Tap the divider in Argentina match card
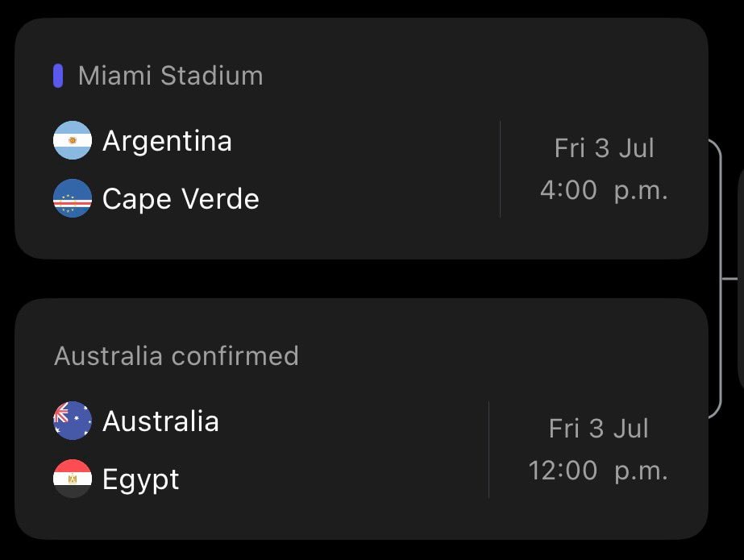Image resolution: width=744 pixels, height=560 pixels. click(x=500, y=169)
